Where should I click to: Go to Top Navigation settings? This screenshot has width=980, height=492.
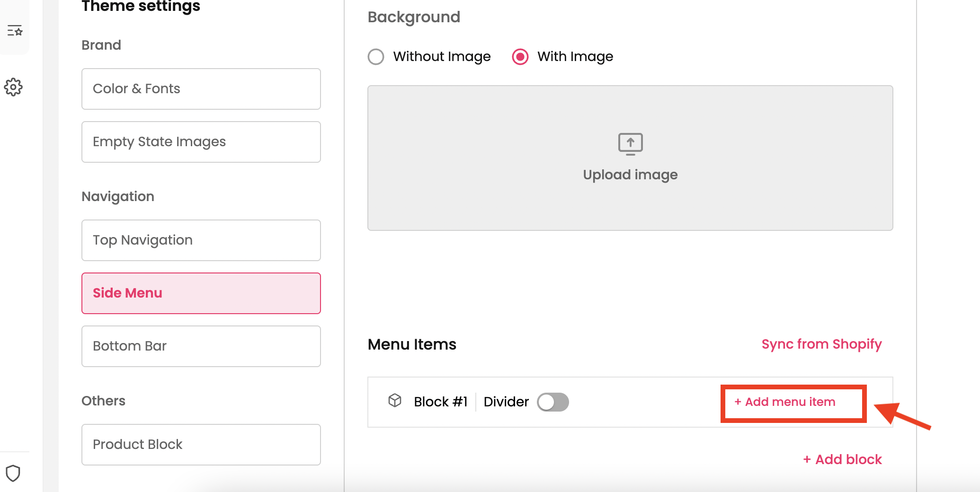201,240
